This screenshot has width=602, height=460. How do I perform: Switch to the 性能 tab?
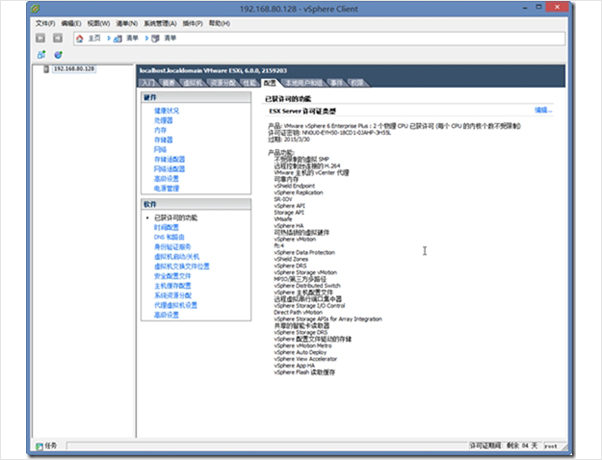[250, 83]
